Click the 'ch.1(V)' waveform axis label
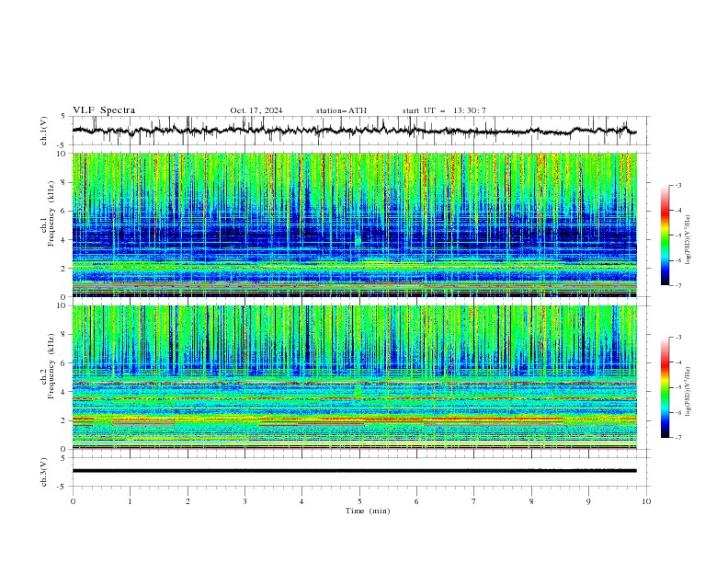This screenshot has height=563, width=728. [x=44, y=131]
